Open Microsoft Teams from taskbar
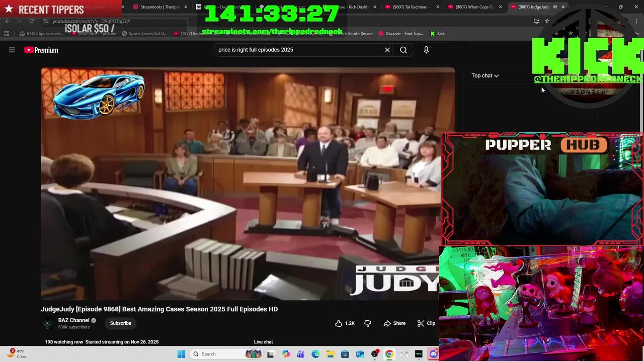Viewport: 644px width, 362px height. (x=300, y=354)
